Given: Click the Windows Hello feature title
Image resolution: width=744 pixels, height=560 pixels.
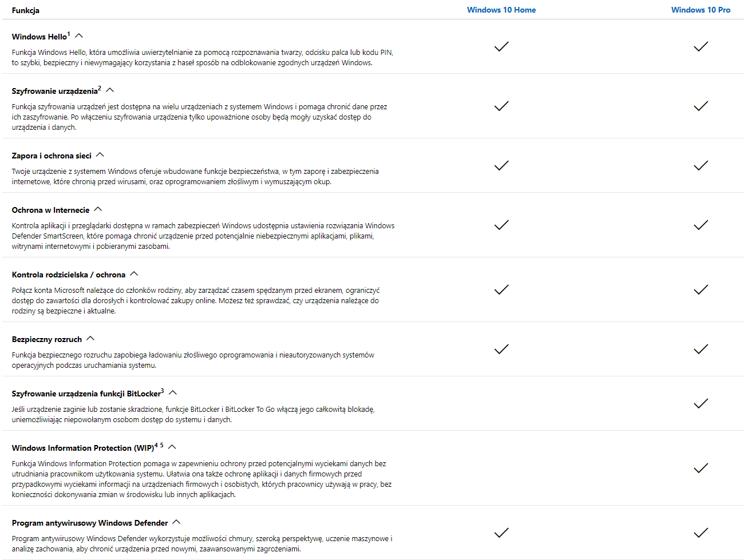Looking at the screenshot, I should click(x=39, y=37).
